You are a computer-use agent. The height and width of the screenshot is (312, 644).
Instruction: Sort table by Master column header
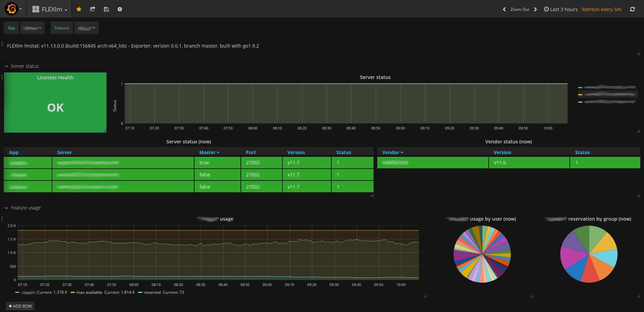point(209,152)
